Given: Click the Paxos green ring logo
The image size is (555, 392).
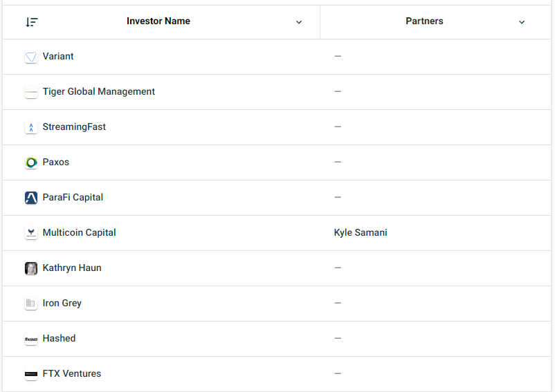Looking at the screenshot, I should tap(31, 162).
